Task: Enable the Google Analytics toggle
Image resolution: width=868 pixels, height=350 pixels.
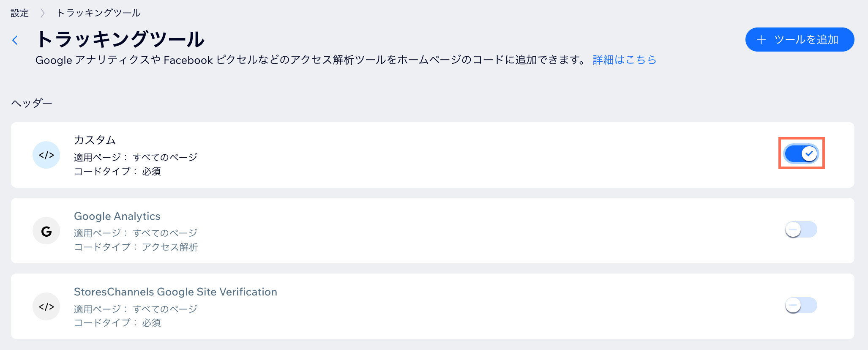Action: 801,230
